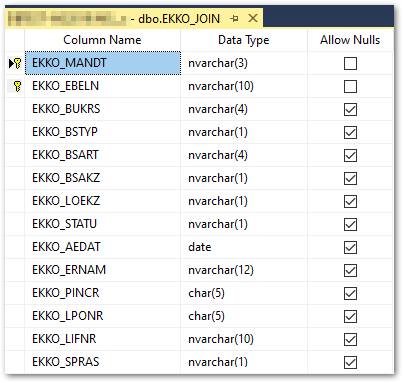Select the EKKO_BSTYP column name cell
This screenshot has height=383, width=403.
(103, 132)
